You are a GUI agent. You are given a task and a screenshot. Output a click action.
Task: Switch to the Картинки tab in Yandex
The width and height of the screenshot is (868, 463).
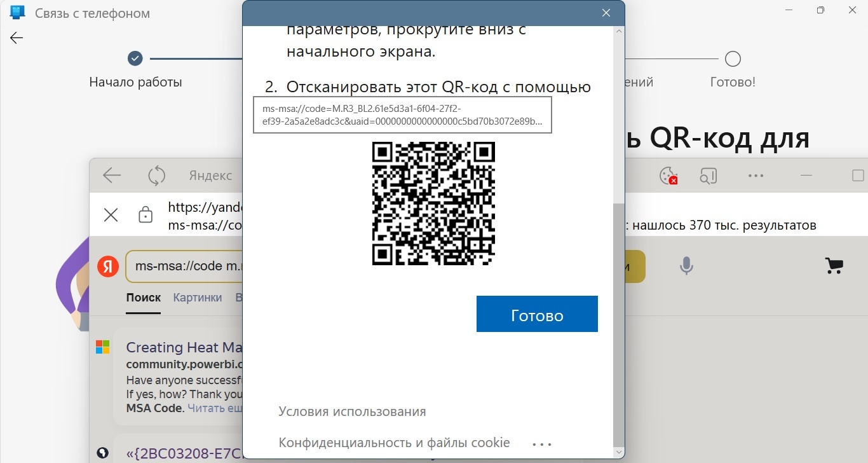click(x=198, y=298)
